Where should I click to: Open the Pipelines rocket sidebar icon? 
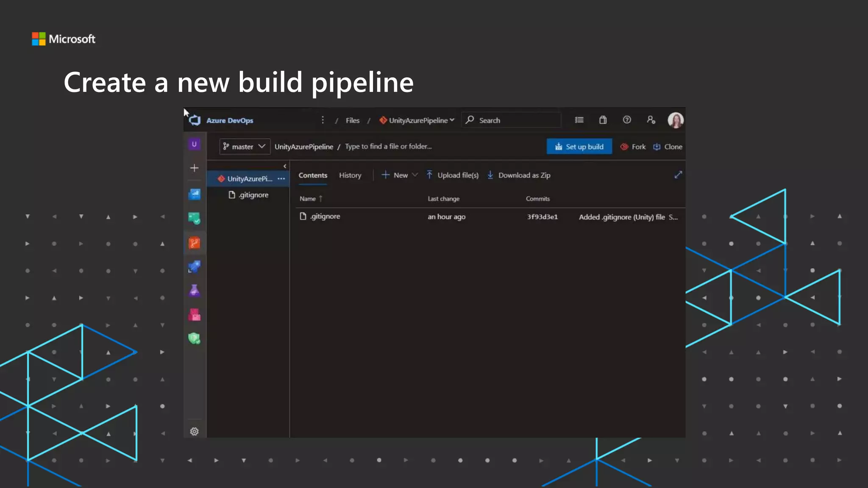194,267
